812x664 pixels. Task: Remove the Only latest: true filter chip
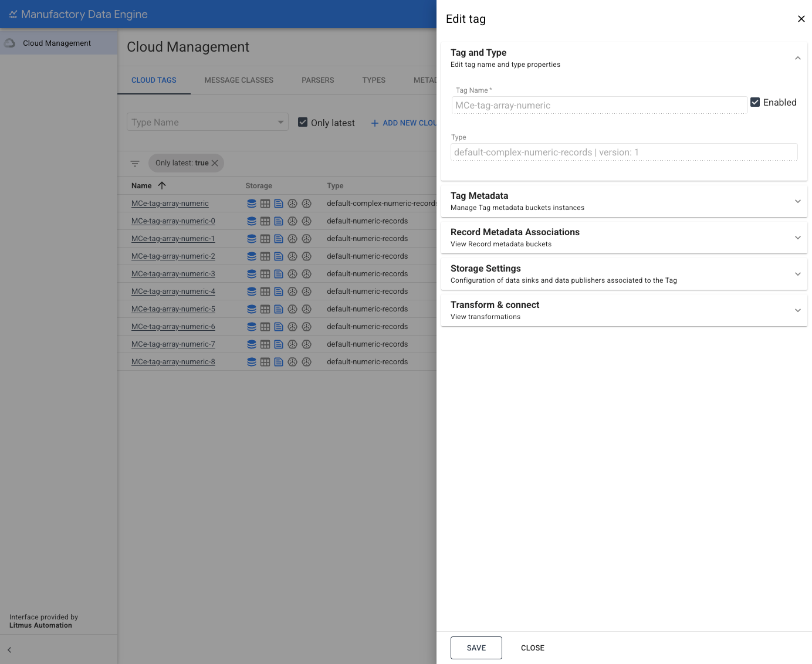215,163
